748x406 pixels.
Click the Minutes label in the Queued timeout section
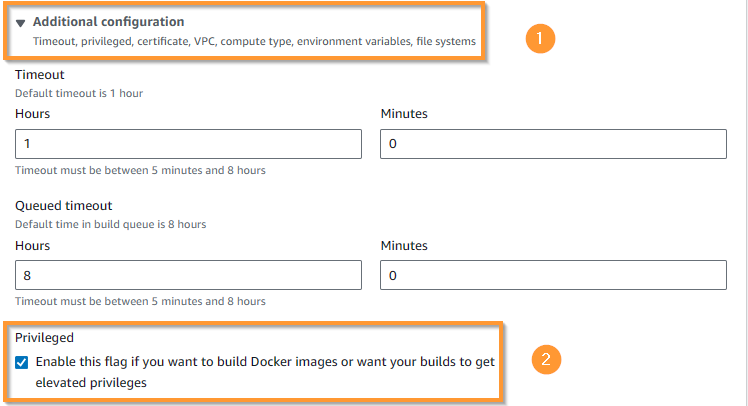(x=404, y=246)
